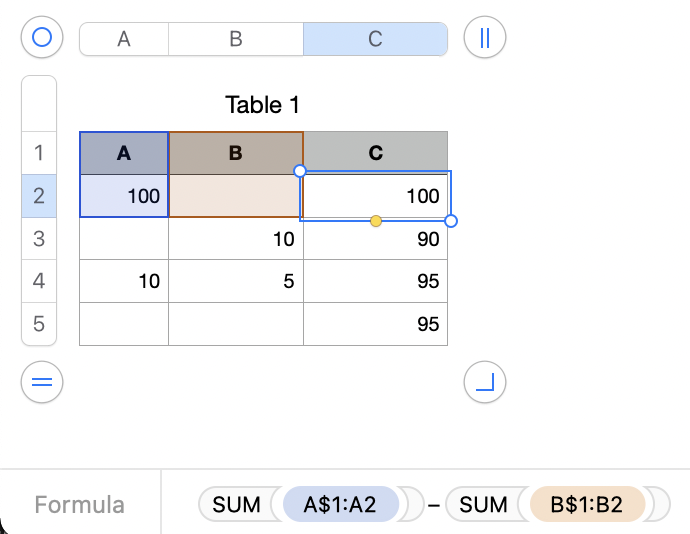This screenshot has width=690, height=534.
Task: Click cell B4 containing 5
Action: coord(236,282)
